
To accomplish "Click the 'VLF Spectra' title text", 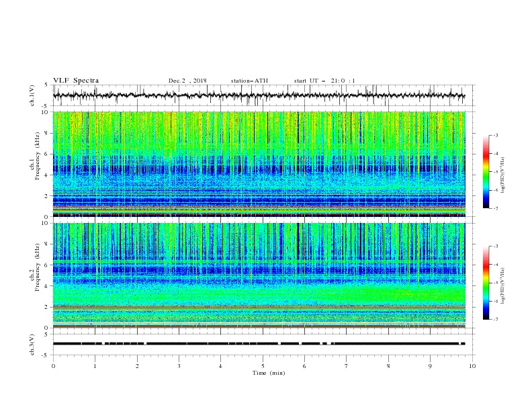I will [76, 81].
